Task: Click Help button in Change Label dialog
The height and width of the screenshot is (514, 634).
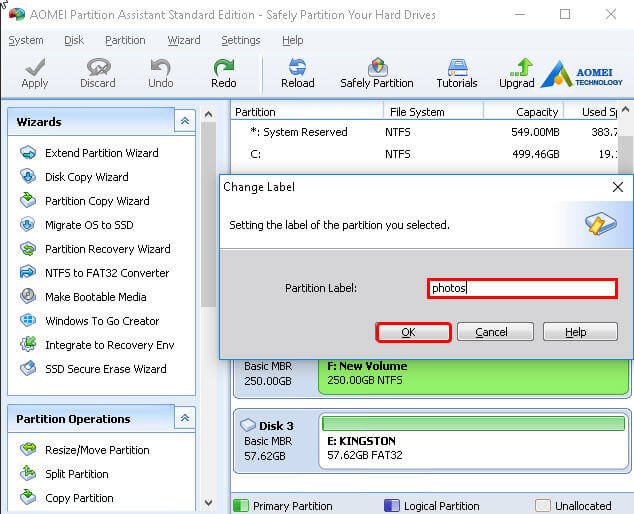Action: point(580,332)
